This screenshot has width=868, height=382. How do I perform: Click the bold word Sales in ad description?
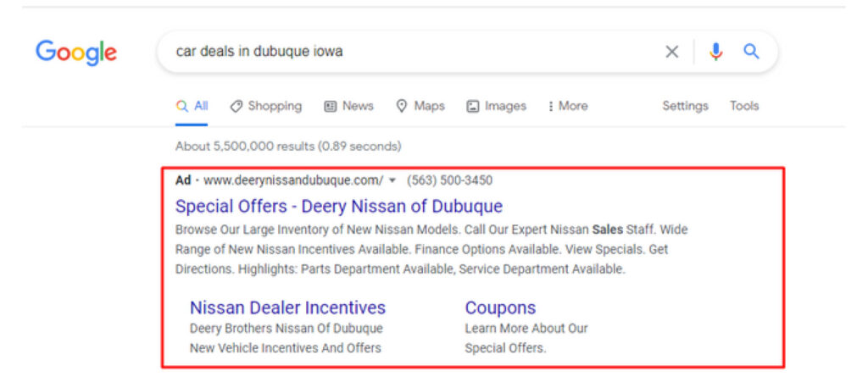(x=608, y=230)
